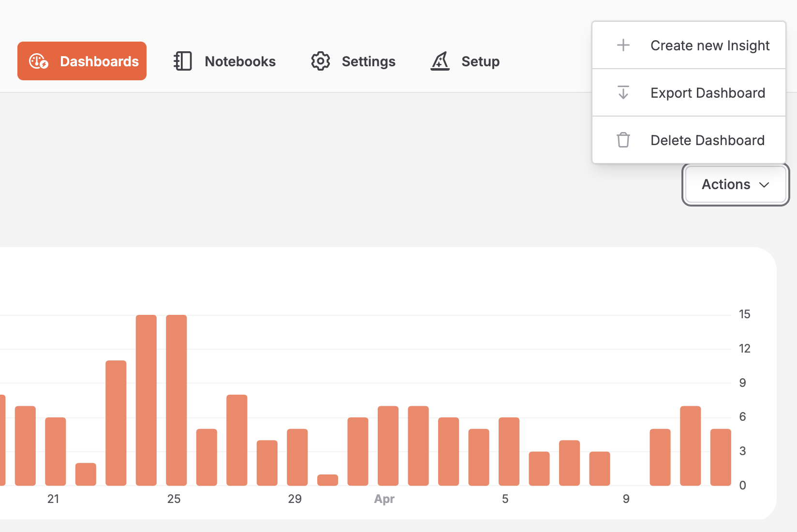Viewport: 797px width, 532px height.
Task: Choose Export Dashboard from the menu
Action: pos(708,92)
